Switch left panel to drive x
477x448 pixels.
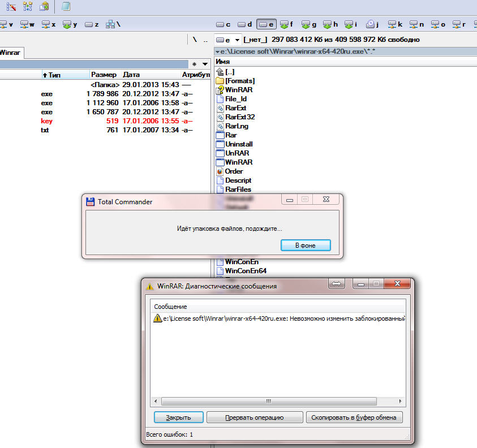[49, 24]
